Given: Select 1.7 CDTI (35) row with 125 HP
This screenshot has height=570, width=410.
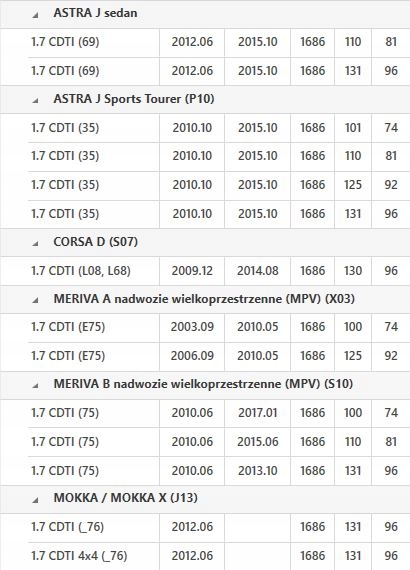Looking at the screenshot, I should [219, 185].
